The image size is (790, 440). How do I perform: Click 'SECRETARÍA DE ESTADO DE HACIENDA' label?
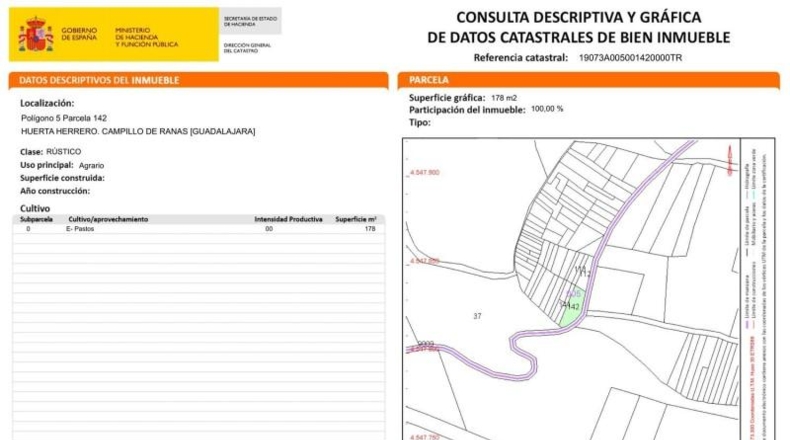coord(250,21)
